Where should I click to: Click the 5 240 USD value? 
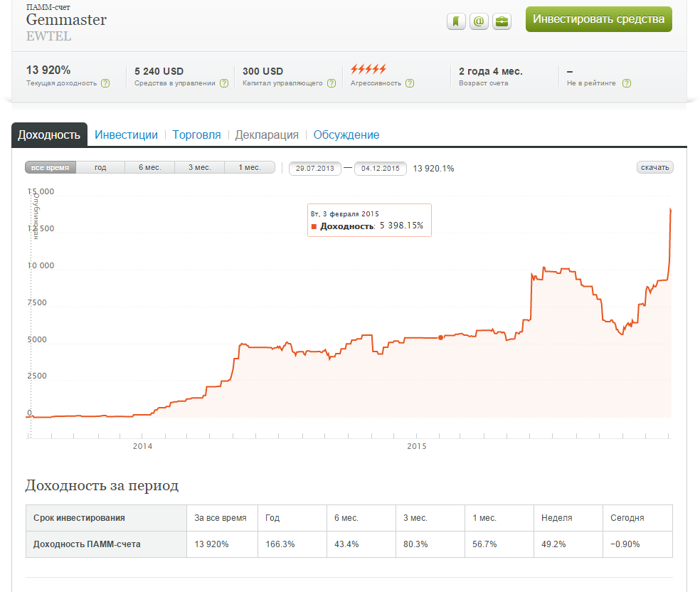tap(159, 71)
